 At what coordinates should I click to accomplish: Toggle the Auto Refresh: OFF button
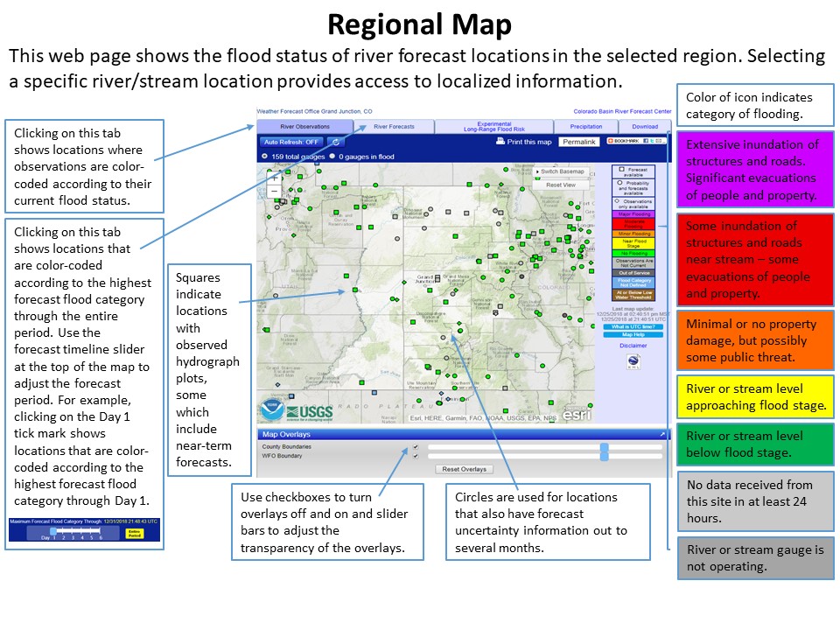291,142
